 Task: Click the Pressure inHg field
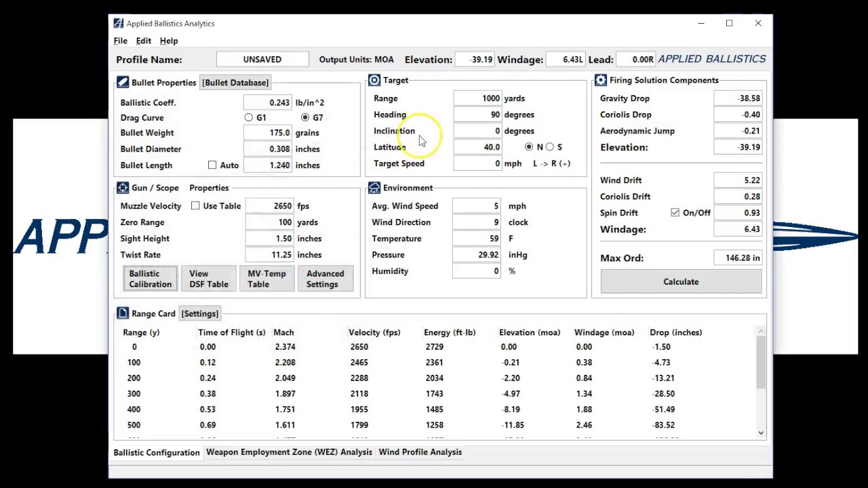click(x=477, y=255)
